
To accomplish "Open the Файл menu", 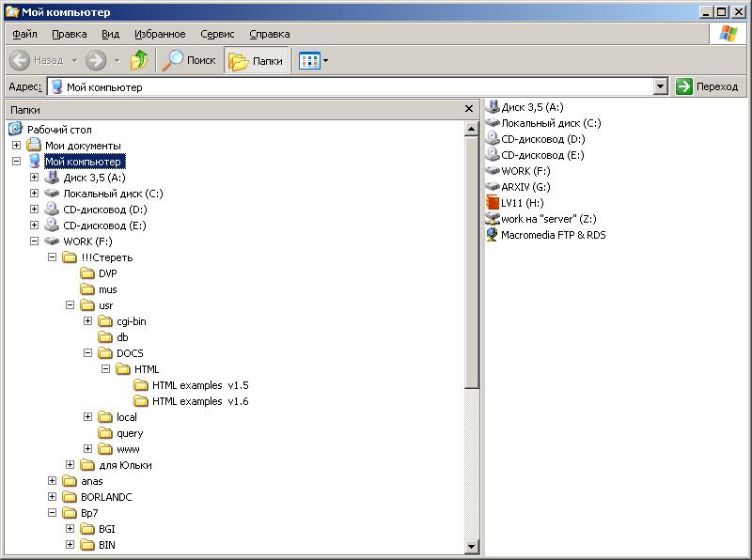I will click(25, 34).
